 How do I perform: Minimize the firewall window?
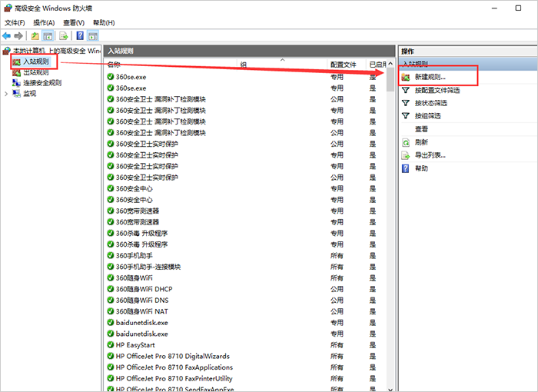click(494, 8)
